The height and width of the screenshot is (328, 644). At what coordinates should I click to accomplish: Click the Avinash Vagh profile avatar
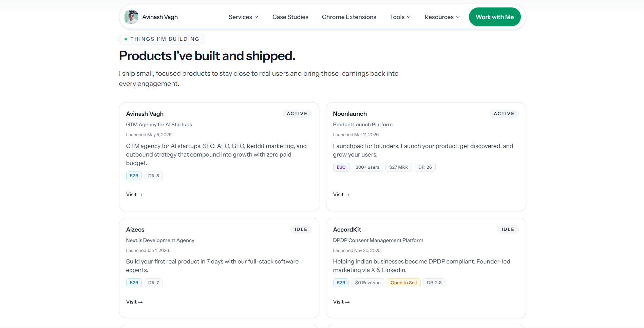pos(131,17)
